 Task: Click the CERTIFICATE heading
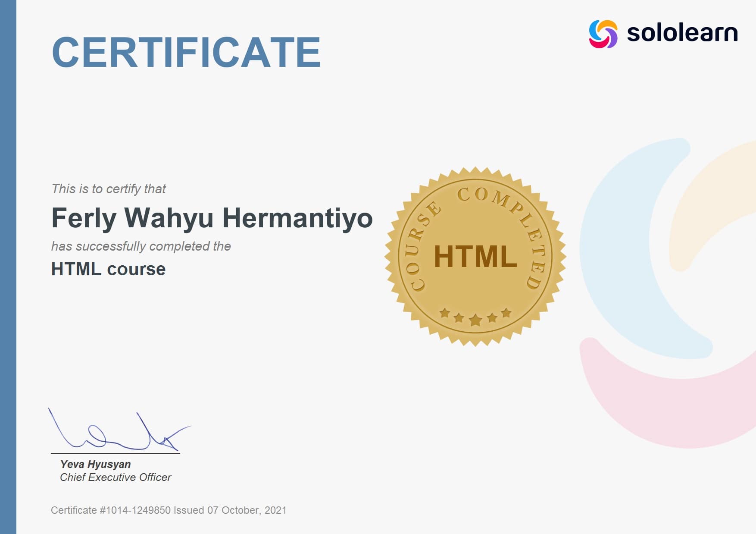coord(186,52)
